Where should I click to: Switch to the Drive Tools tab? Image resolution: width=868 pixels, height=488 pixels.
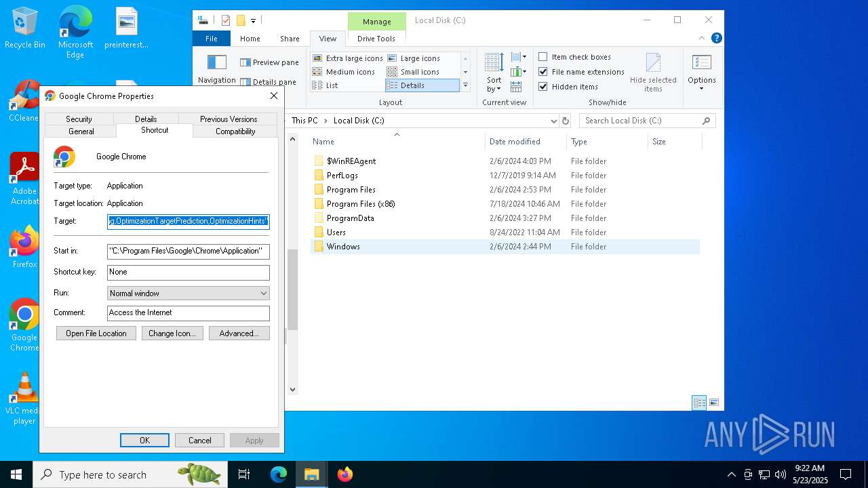[x=376, y=39]
